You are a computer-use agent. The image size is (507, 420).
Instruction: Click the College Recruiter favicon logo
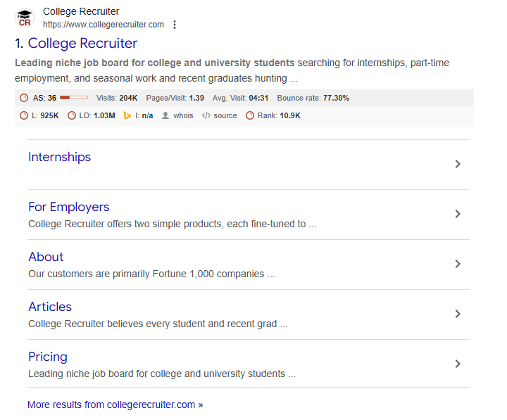(x=25, y=18)
